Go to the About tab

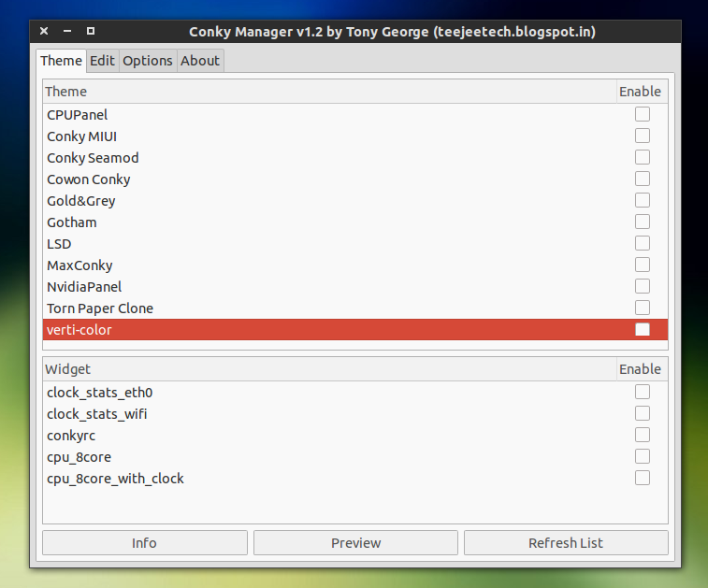200,61
